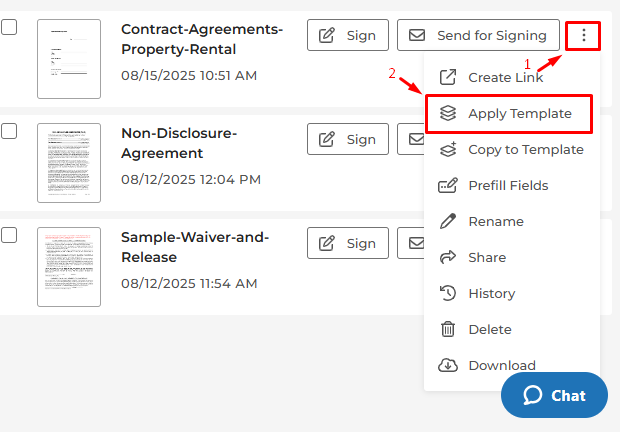Choose Apply Template from the menu

[519, 113]
